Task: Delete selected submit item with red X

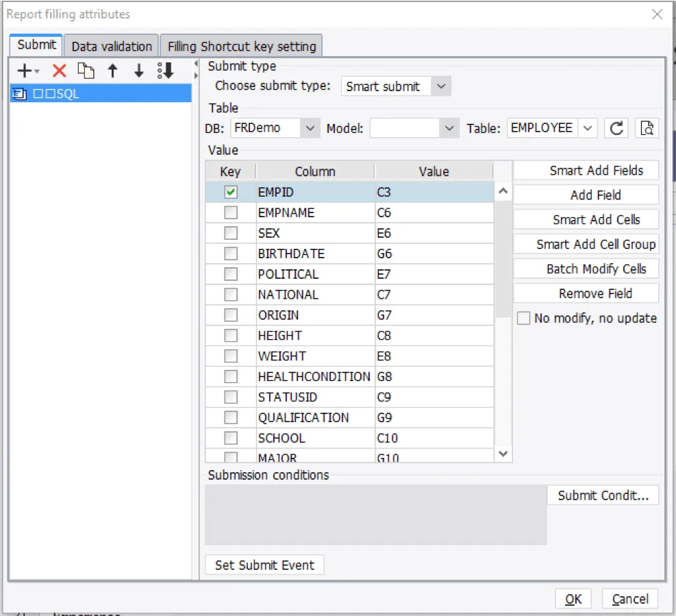Action: 60,71
